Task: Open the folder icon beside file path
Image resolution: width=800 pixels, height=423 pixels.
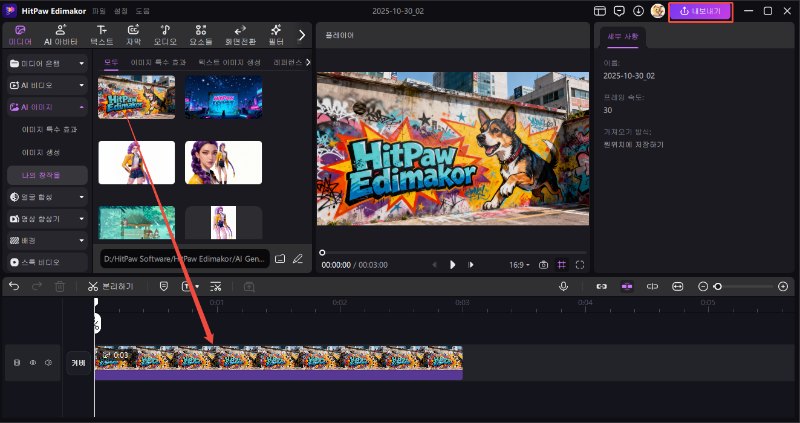Action: pos(280,259)
